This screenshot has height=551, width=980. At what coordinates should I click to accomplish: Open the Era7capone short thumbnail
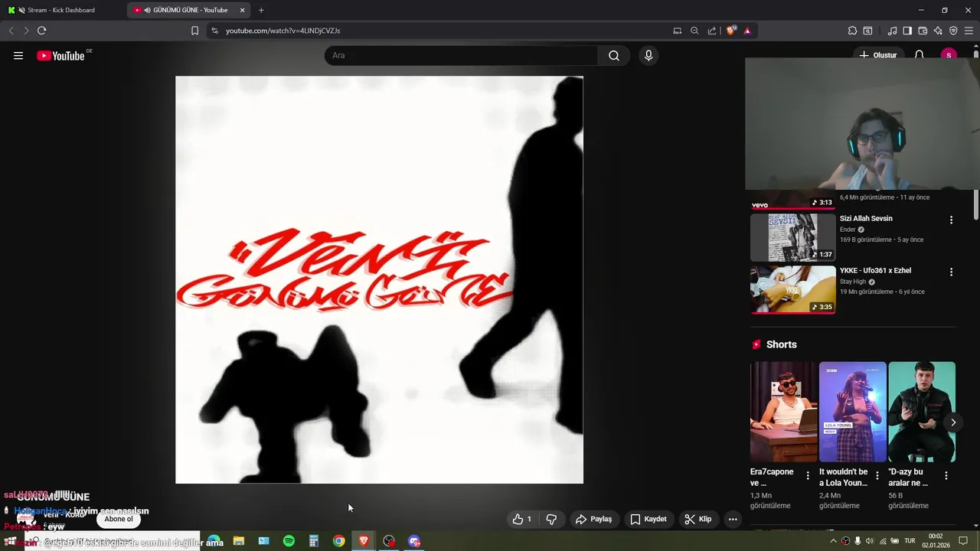pos(783,412)
